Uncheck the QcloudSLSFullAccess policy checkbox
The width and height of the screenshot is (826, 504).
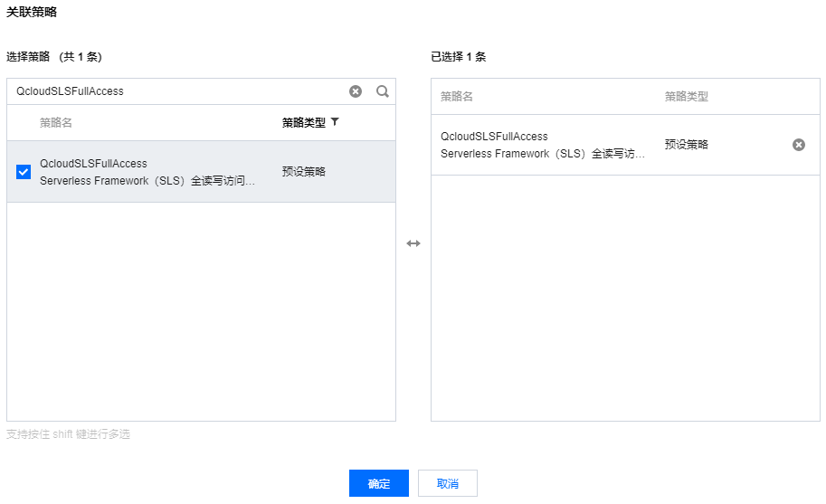tap(24, 172)
